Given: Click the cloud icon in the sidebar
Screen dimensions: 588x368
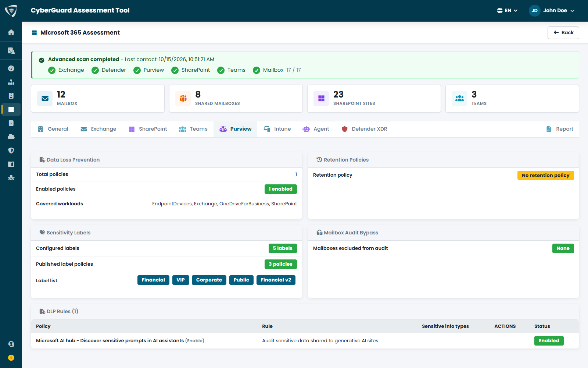Looking at the screenshot, I should pos(11,137).
